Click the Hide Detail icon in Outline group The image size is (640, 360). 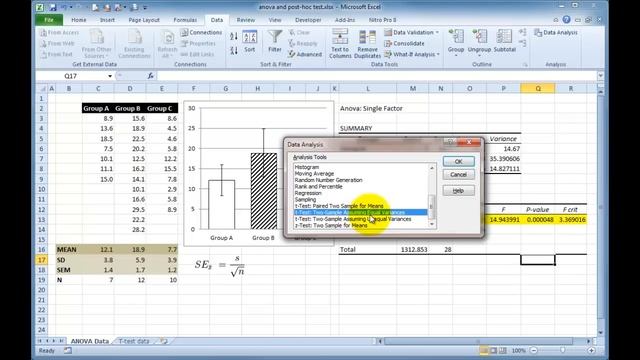[x=523, y=43]
